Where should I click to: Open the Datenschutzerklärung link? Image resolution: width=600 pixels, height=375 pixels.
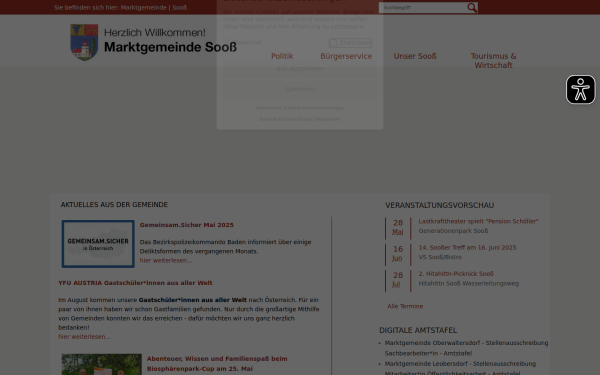(x=285, y=119)
